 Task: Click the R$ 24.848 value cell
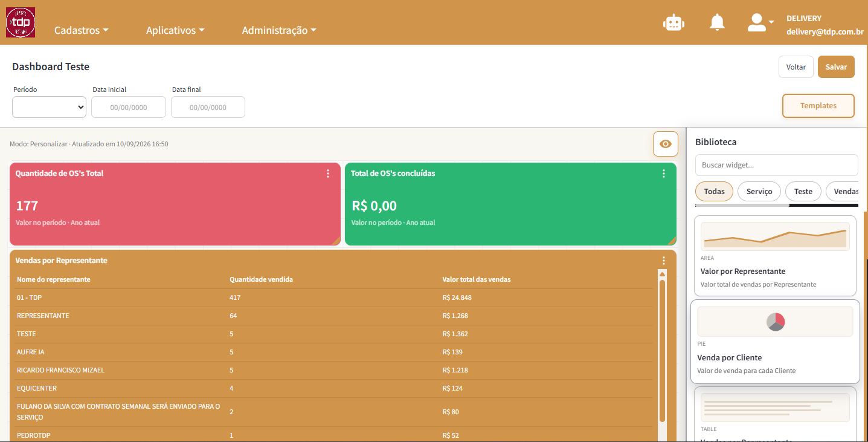point(457,297)
